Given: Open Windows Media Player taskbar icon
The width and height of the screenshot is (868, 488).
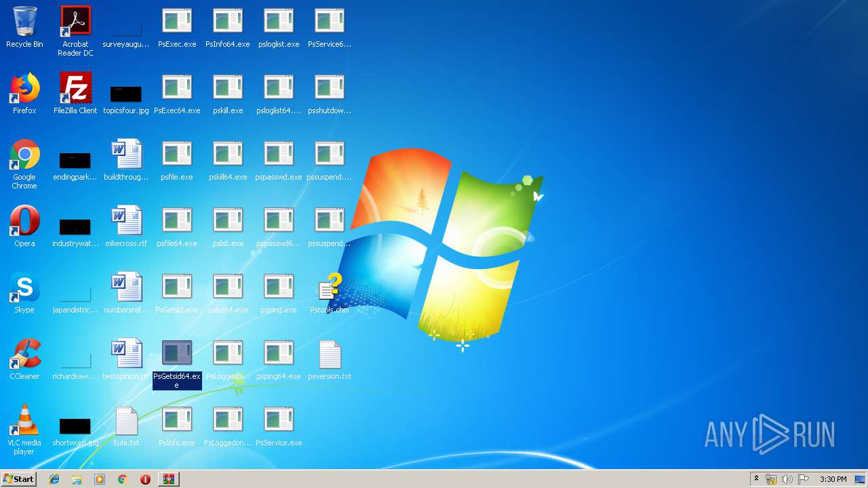Looking at the screenshot, I should [100, 479].
